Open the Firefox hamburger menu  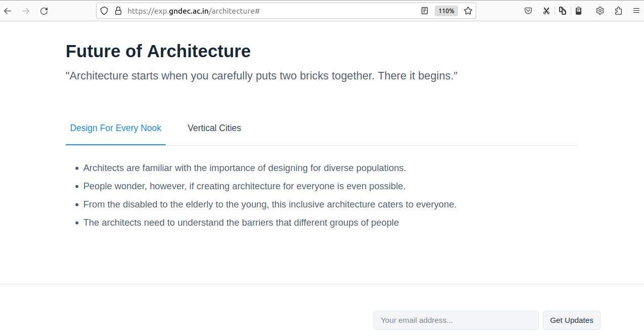coord(636,11)
